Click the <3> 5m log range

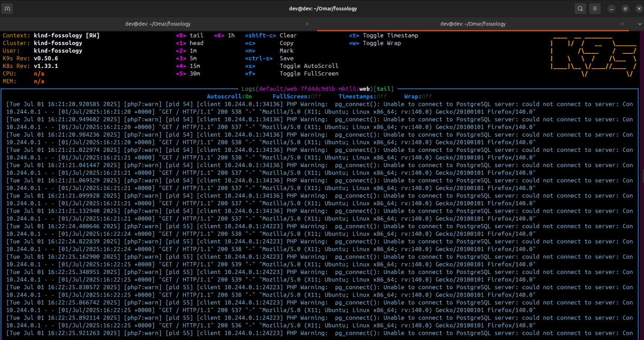[x=186, y=59]
